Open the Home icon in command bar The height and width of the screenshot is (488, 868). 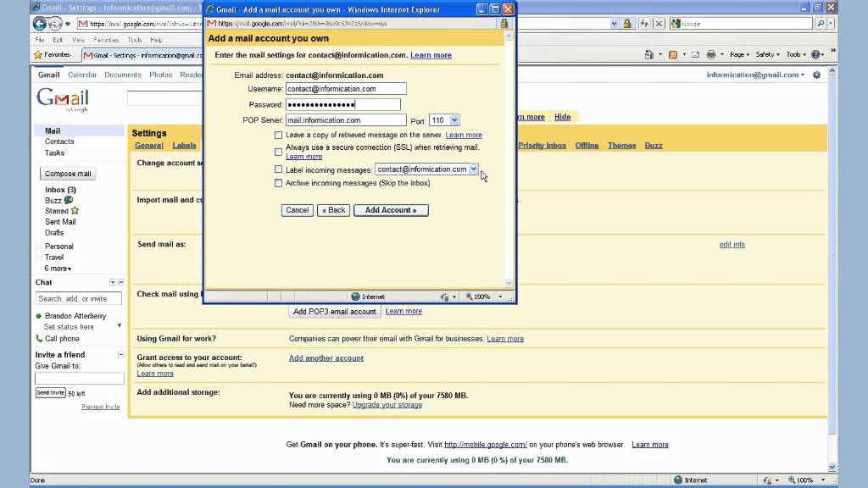[x=649, y=55]
